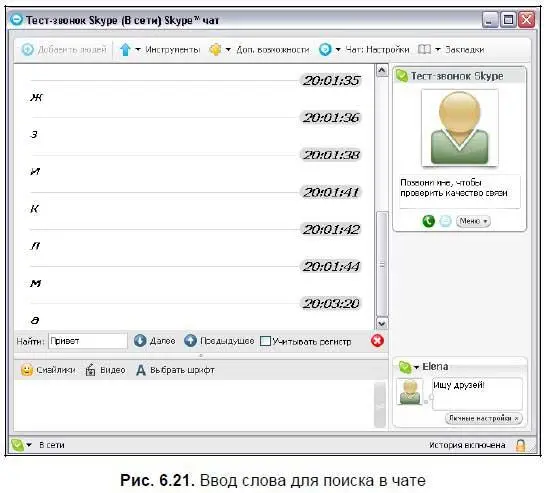Open the Смайлики emoticon picker
The image size is (547, 493).
48,370
